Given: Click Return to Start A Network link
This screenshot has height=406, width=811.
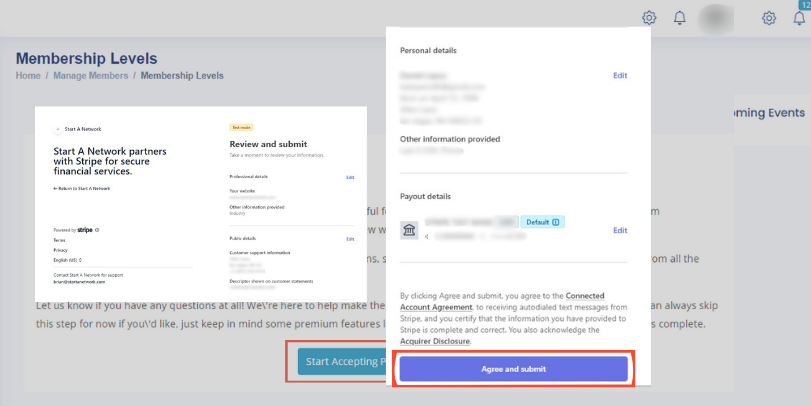Looking at the screenshot, I should pos(82,188).
